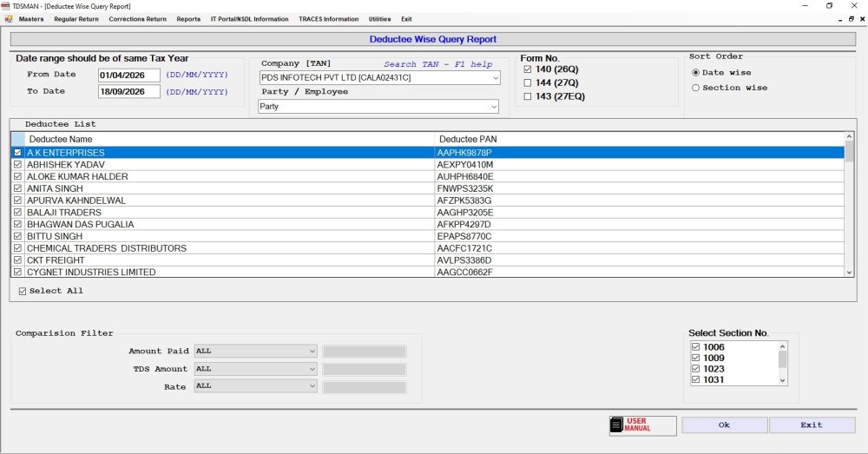Viewport: 868px width, 454px height.
Task: Click the Deductee PAN column header
Action: (640, 139)
